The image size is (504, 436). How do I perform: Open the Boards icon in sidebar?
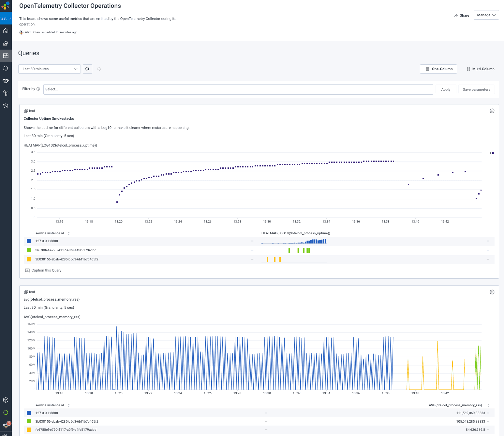(6, 56)
